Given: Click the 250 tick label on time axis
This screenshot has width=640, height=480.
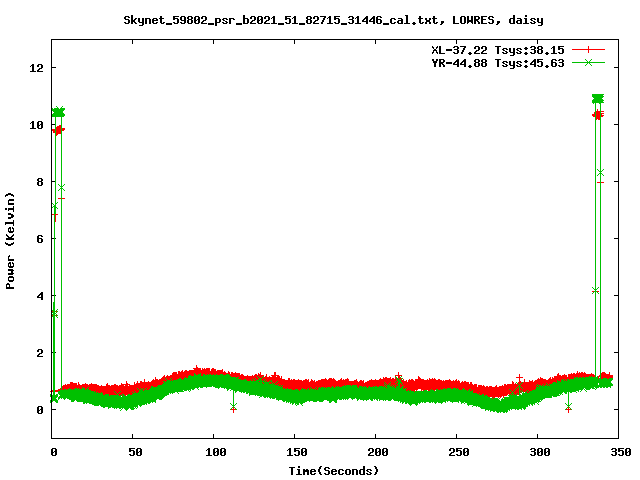Looking at the screenshot, I should click(456, 453).
